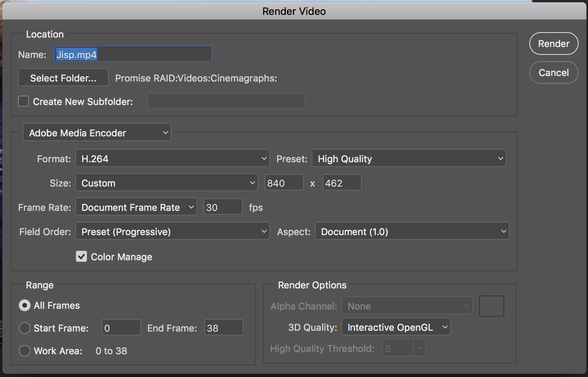The width and height of the screenshot is (588, 377).
Task: Click the High Quality Threshold value box
Action: (398, 348)
